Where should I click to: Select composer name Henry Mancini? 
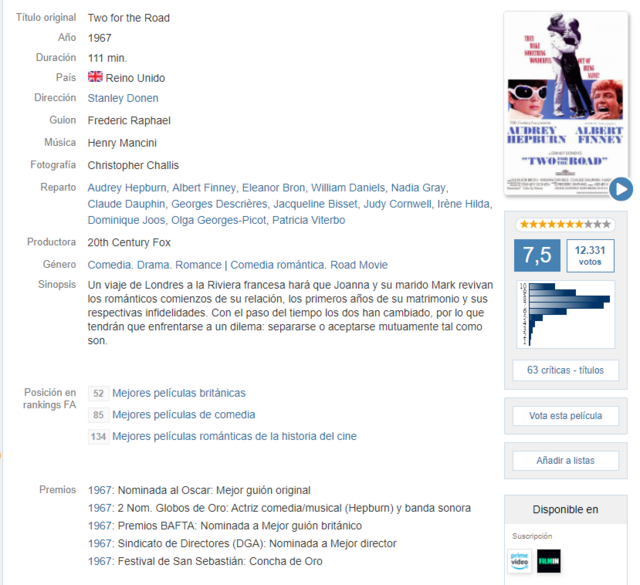pyautogui.click(x=122, y=143)
